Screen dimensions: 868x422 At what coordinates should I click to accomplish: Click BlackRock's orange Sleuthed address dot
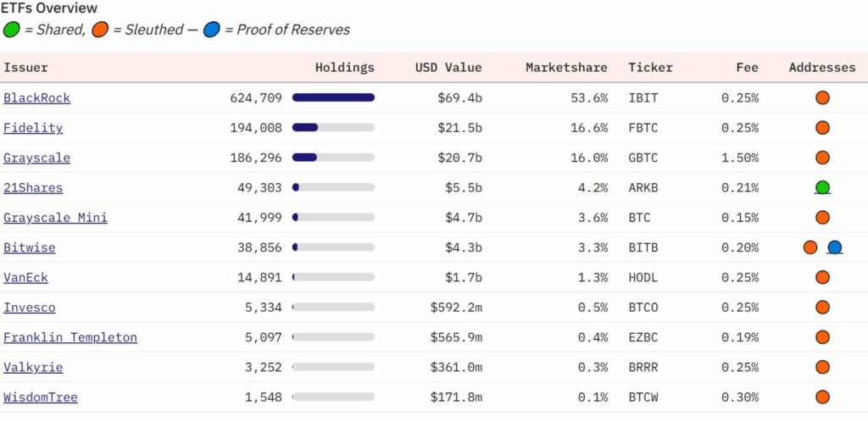click(822, 98)
